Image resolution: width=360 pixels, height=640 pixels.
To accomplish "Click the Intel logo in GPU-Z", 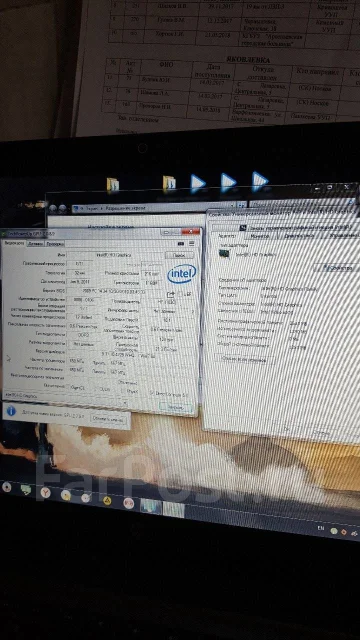I will coord(182,274).
